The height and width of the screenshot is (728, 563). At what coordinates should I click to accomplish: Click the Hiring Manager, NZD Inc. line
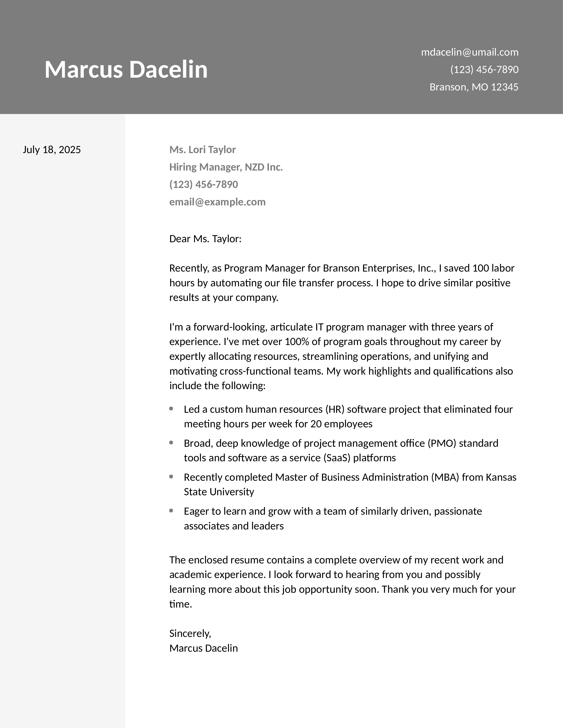226,167
